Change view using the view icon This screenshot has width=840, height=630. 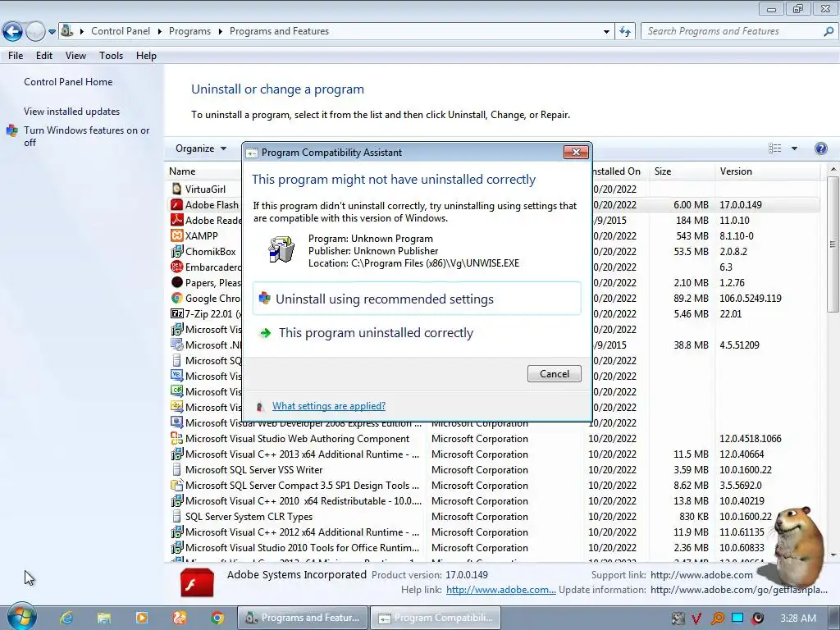[774, 148]
